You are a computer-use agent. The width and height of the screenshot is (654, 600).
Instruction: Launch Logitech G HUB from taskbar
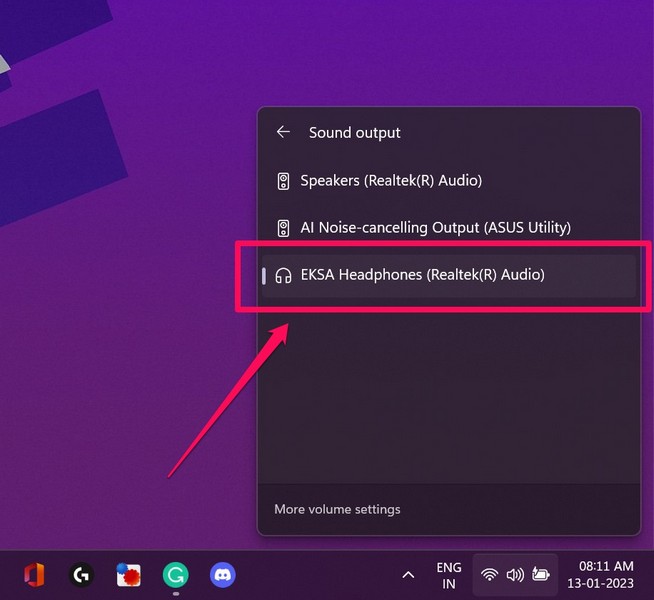[x=81, y=575]
